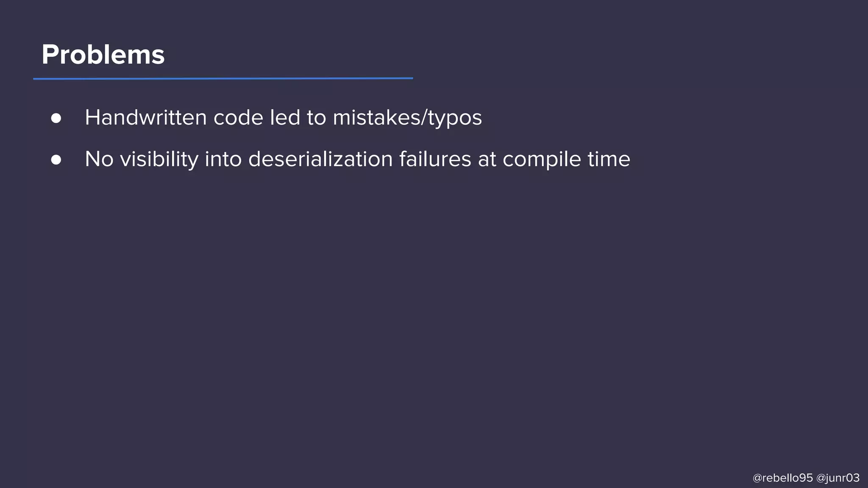Screen dimensions: 868x488
Task: Click the word "No" in second bullet
Action: click(x=99, y=159)
